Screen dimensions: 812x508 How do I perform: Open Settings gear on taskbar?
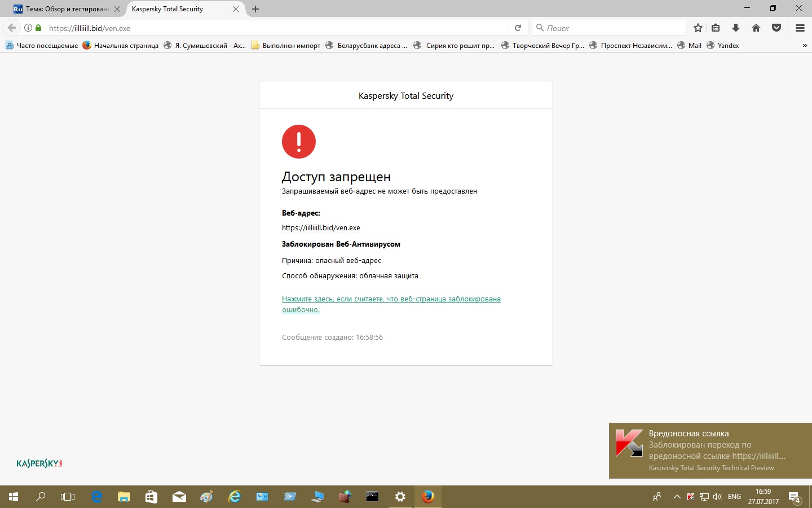tap(400, 497)
